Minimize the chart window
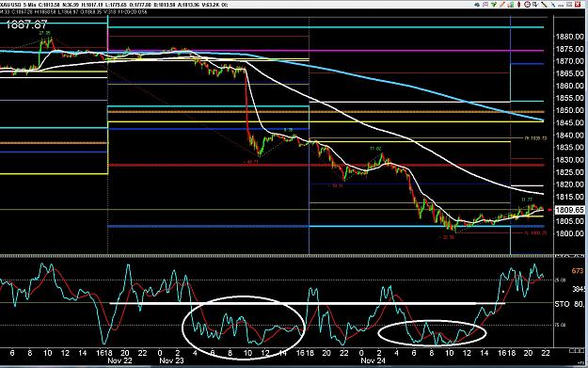The height and width of the screenshot is (368, 588). (561, 6)
